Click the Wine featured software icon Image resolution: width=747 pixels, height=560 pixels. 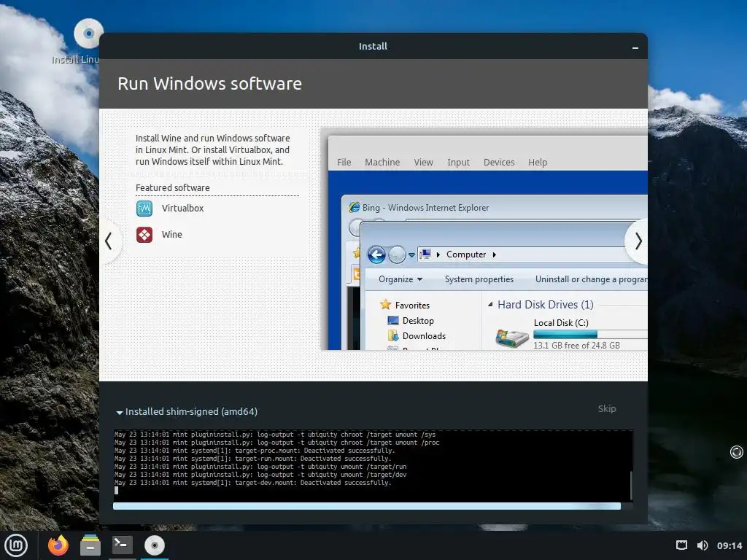click(144, 235)
